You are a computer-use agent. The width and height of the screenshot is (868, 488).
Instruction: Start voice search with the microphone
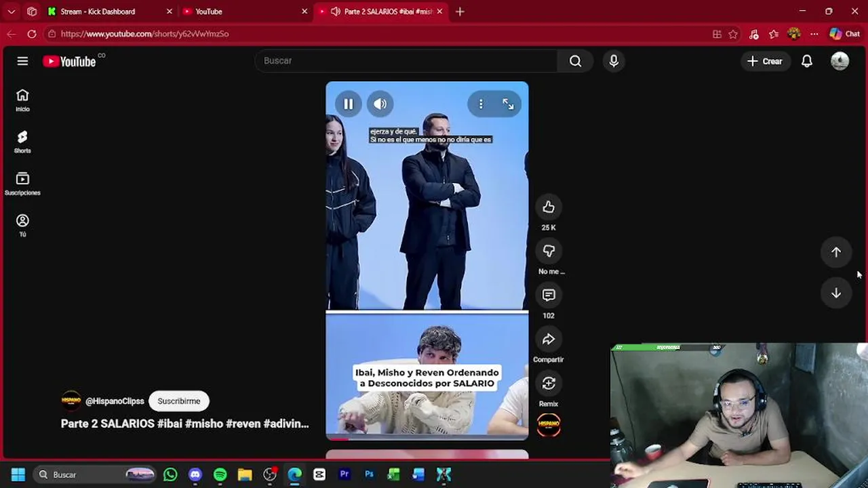coord(614,61)
